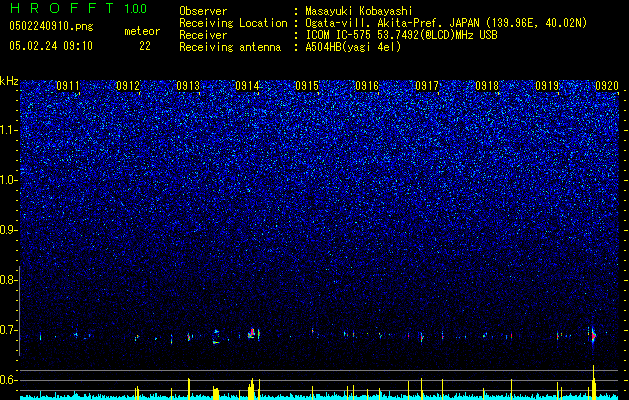Click the 0911 time marker

(68, 86)
